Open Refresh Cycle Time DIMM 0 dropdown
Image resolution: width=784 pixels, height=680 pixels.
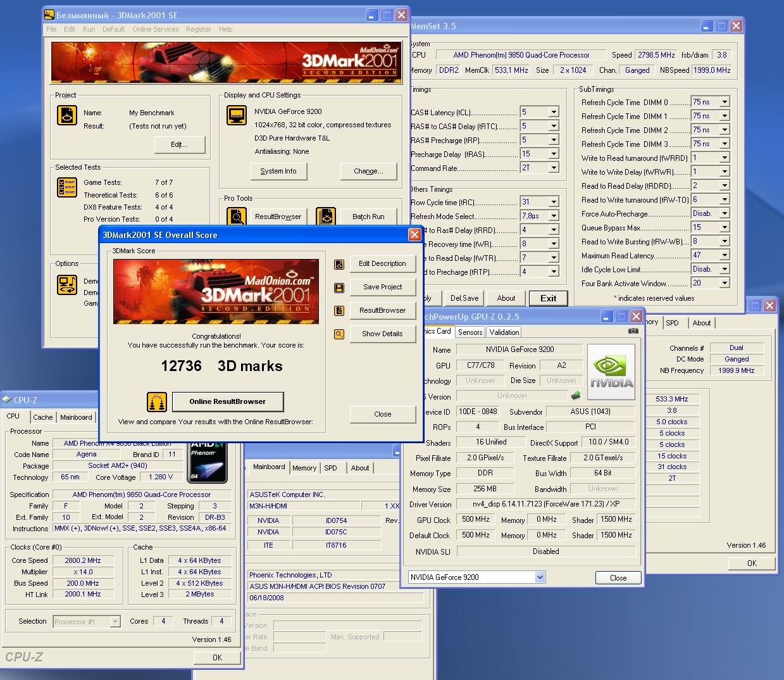coord(725,102)
